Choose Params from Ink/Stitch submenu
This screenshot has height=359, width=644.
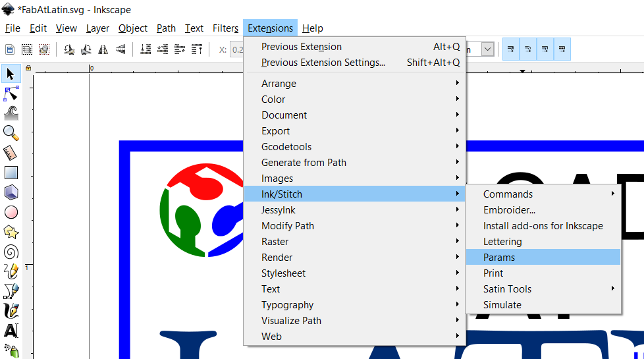(543, 257)
